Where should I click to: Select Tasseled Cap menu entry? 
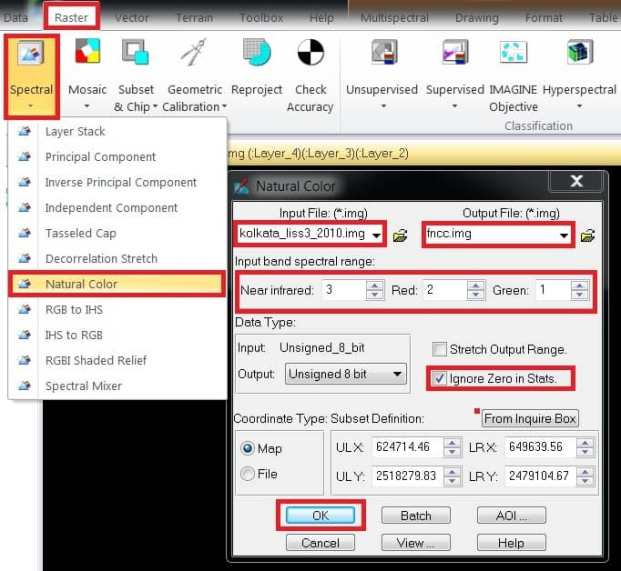[117, 233]
